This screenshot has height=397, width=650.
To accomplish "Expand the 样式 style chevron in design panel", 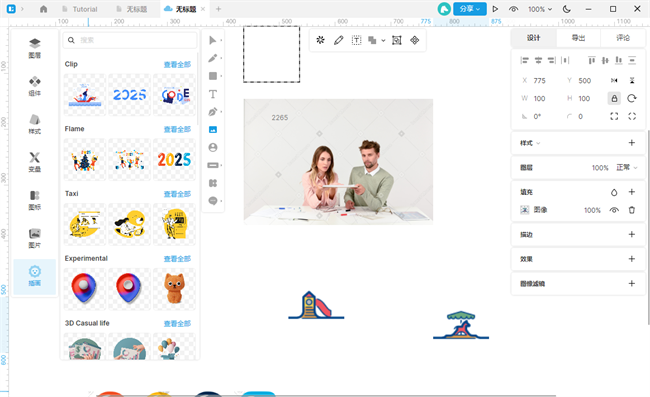I will coord(538,143).
